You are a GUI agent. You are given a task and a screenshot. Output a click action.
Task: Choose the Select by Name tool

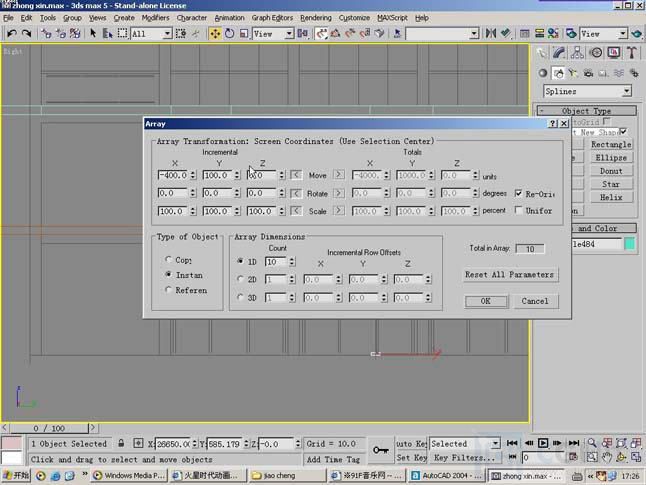point(107,33)
